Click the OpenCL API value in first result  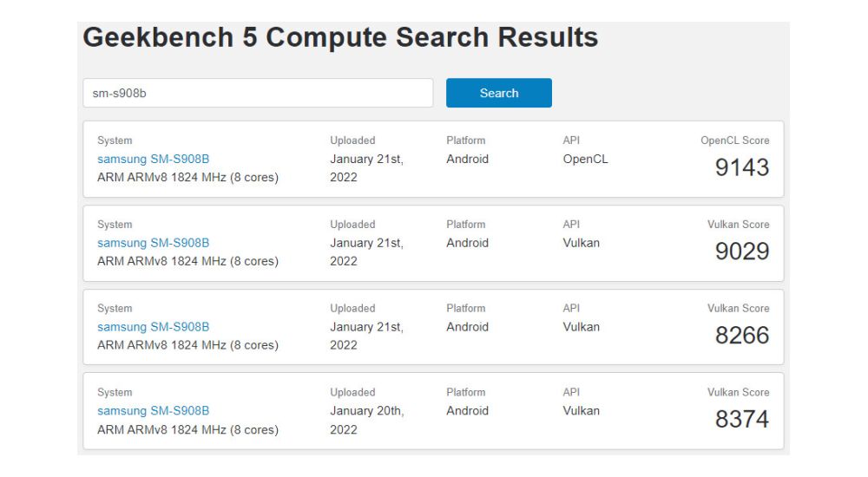pos(585,159)
